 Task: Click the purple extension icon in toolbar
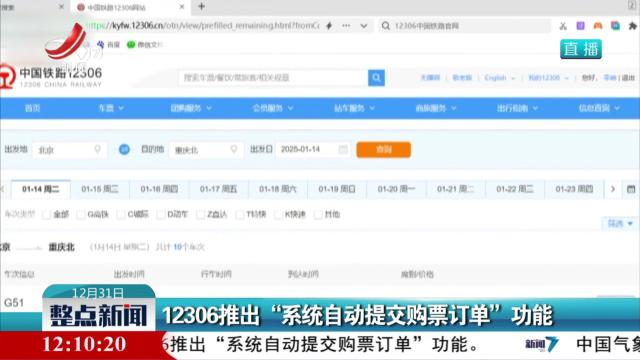tap(580, 26)
